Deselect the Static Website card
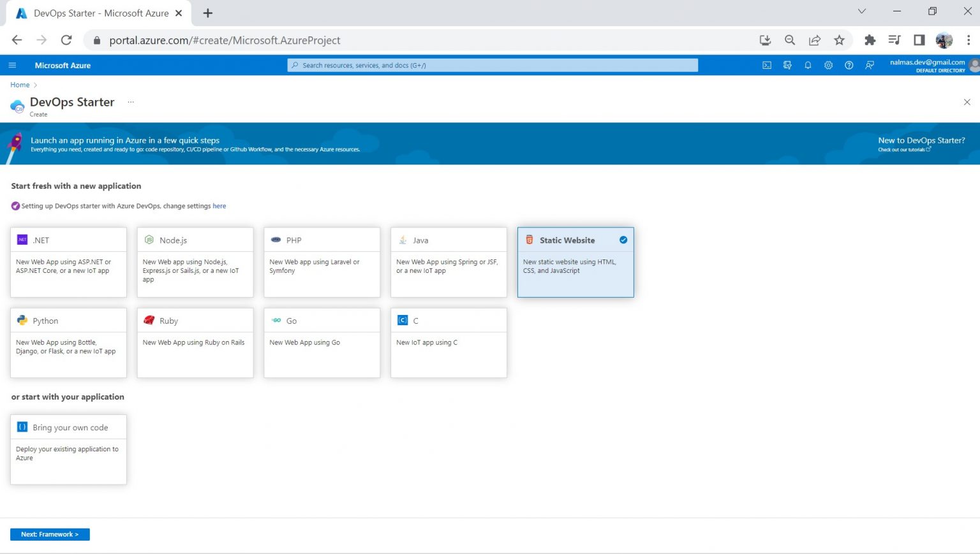Image resolution: width=980 pixels, height=554 pixels. click(575, 262)
